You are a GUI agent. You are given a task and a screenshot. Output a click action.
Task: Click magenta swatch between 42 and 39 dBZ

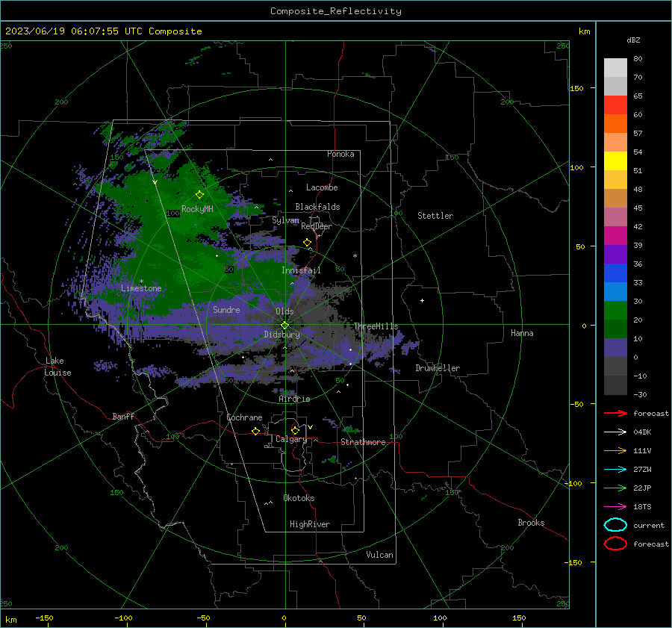pos(615,236)
